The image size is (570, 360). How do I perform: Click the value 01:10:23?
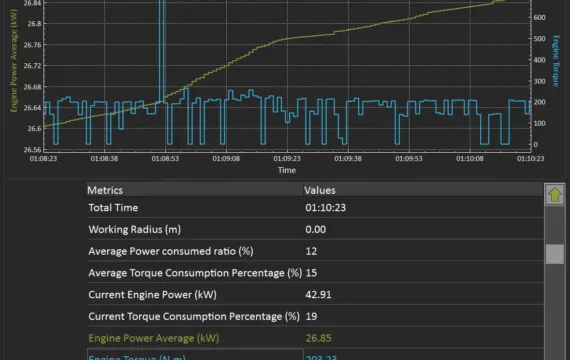pyautogui.click(x=326, y=208)
